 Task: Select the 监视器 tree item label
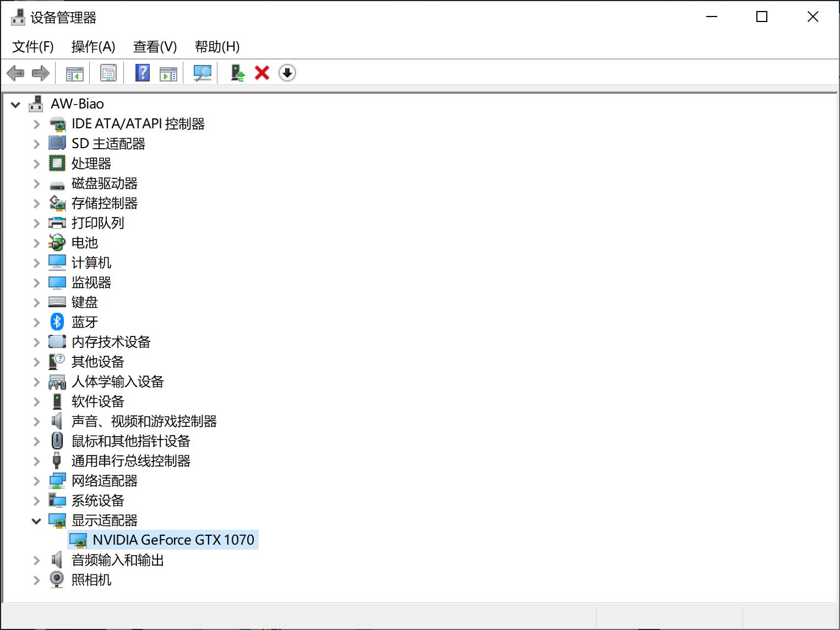(91, 283)
